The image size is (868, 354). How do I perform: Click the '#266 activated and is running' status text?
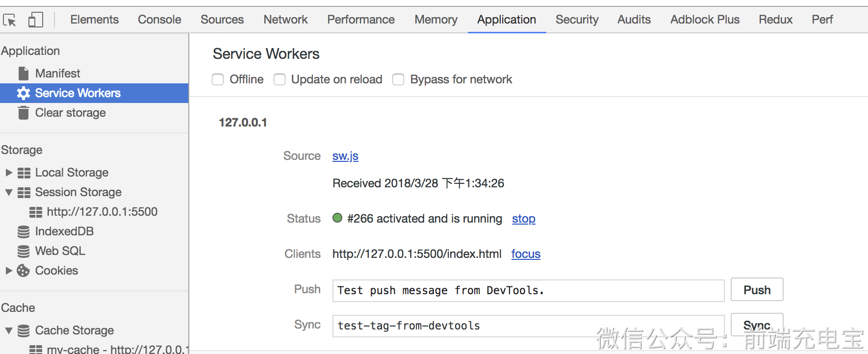coord(425,219)
